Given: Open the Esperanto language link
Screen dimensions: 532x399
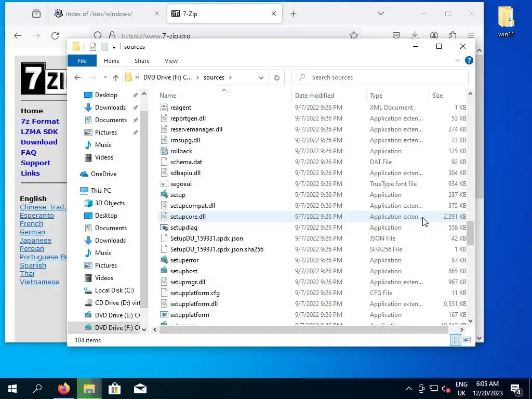Looking at the screenshot, I should click(x=37, y=216).
